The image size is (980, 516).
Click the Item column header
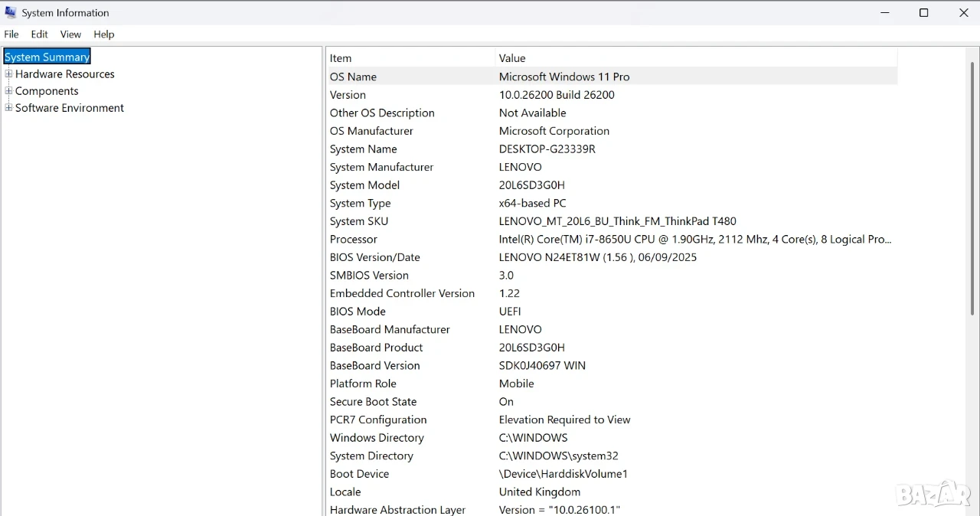[411, 58]
